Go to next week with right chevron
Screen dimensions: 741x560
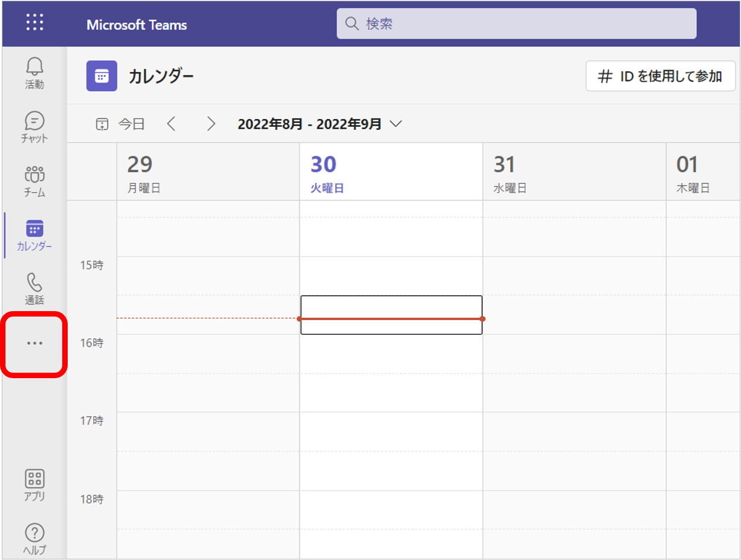(211, 124)
